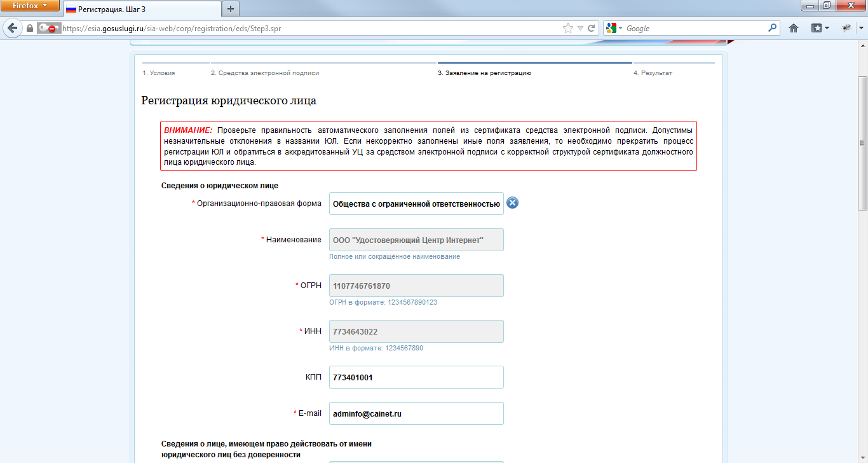Image resolution: width=868 pixels, height=463 pixels.
Task: Click the ИНН field
Action: 416,331
